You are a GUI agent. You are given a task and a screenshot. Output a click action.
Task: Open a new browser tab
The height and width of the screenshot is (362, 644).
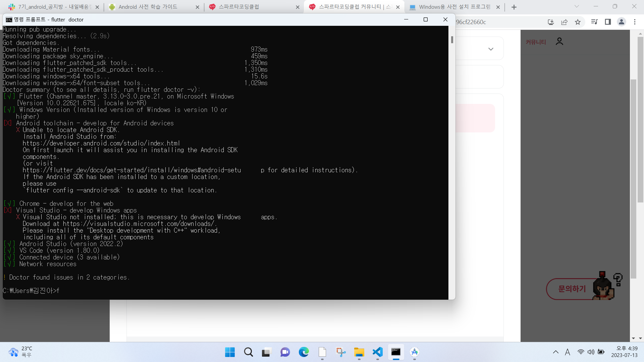click(514, 7)
